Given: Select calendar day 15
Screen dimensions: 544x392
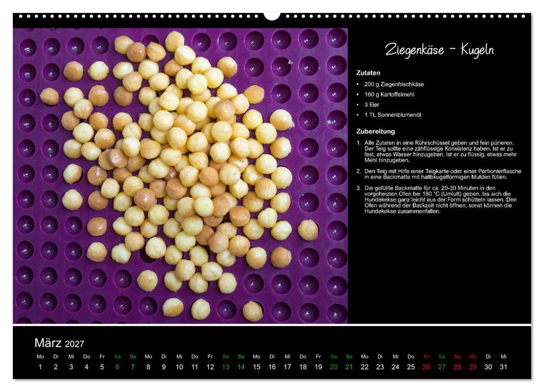Looking at the screenshot, I should tap(257, 367).
